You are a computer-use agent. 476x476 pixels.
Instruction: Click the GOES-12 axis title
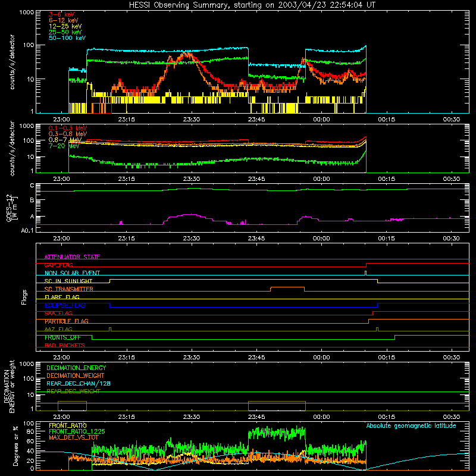(x=12, y=208)
